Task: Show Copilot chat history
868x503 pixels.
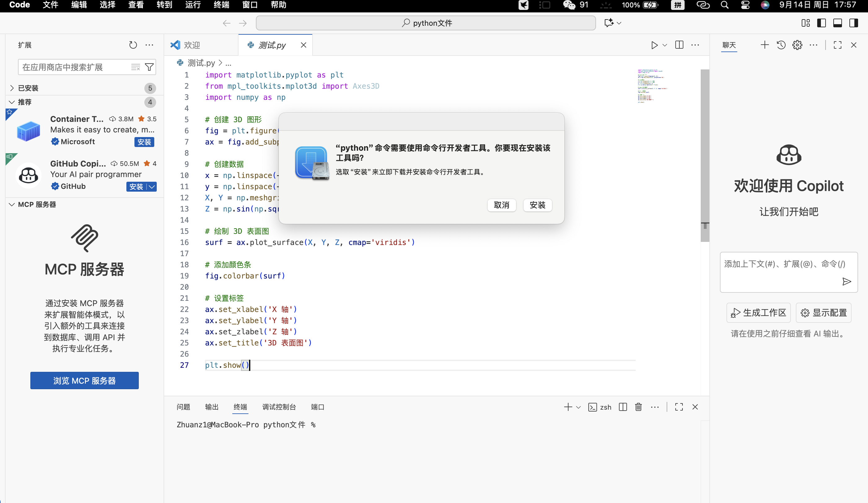Action: pyautogui.click(x=781, y=45)
